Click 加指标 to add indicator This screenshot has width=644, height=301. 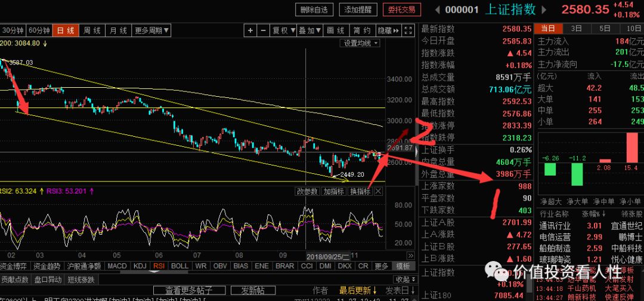(333, 191)
